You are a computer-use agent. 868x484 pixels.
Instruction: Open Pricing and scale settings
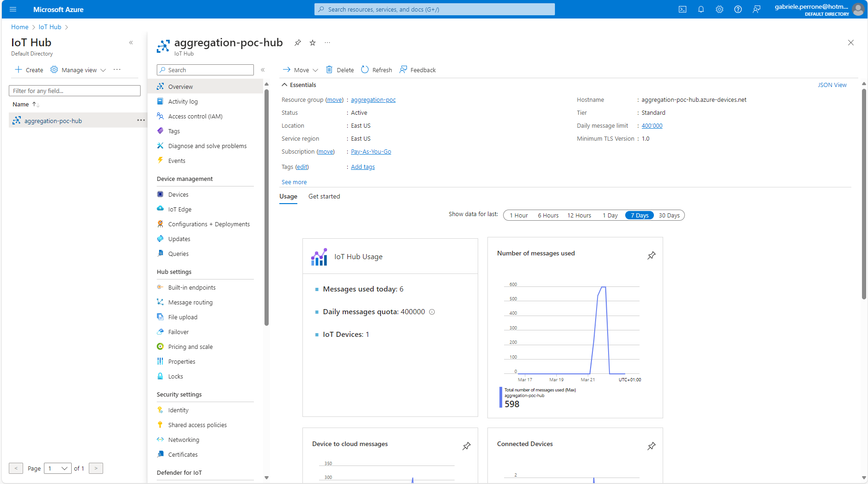click(190, 346)
